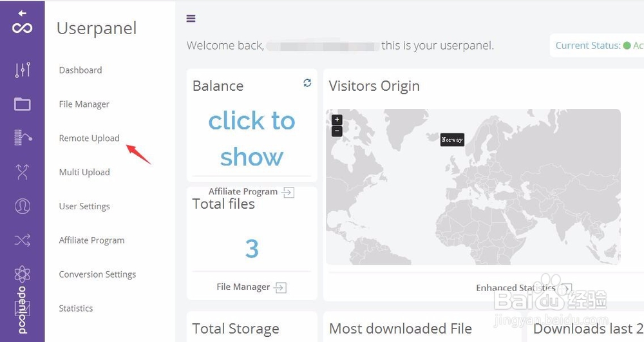Click the Openload infinity logo

click(23, 28)
